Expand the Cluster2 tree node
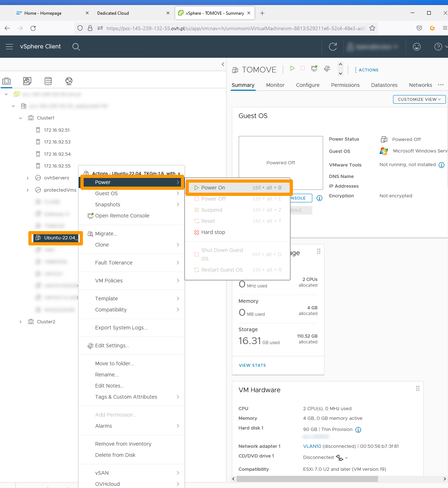The width and height of the screenshot is (448, 488). tap(20, 322)
